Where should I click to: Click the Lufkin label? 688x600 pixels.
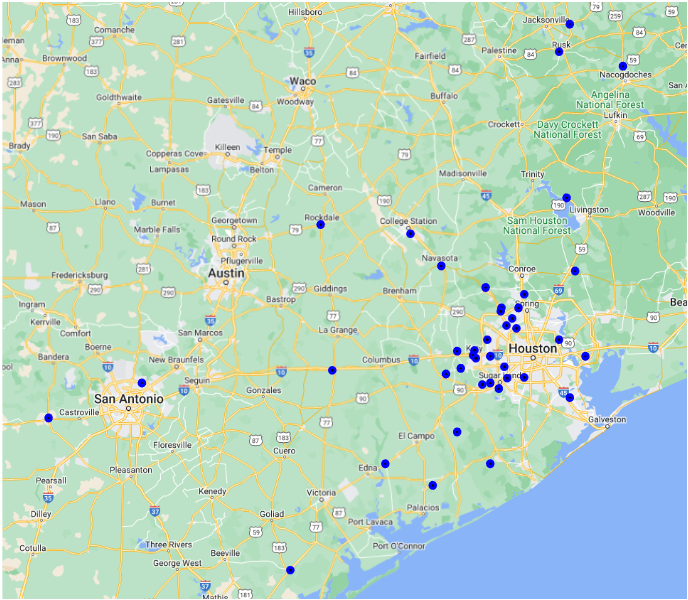click(615, 115)
